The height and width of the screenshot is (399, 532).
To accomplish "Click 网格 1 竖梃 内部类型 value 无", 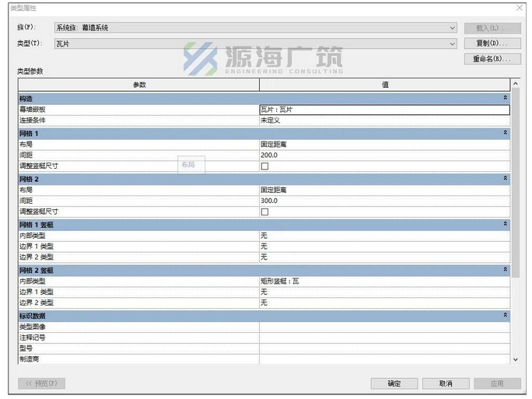I will click(385, 236).
